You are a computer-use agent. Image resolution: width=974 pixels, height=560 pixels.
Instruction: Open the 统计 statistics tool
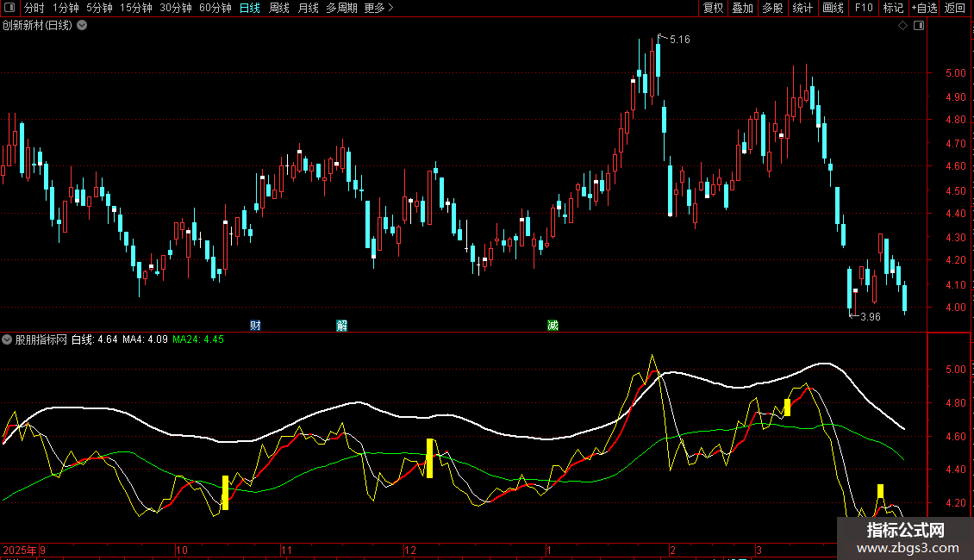802,8
